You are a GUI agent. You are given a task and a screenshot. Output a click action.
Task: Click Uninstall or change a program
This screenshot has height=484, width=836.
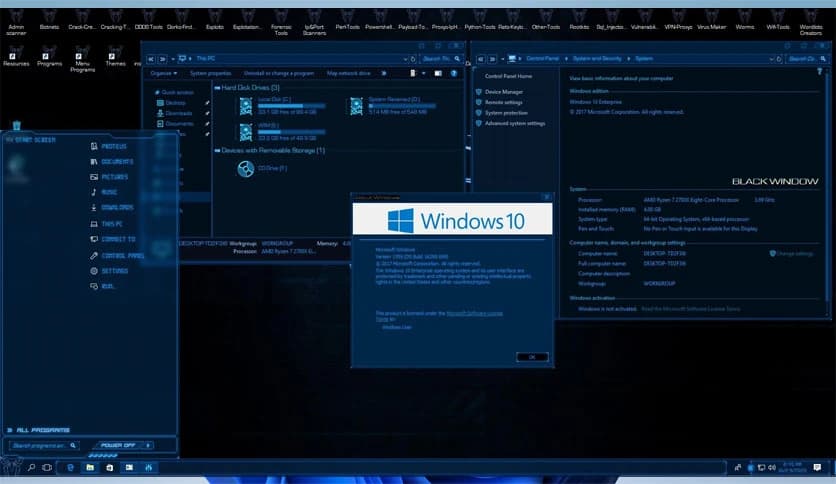[x=279, y=74]
